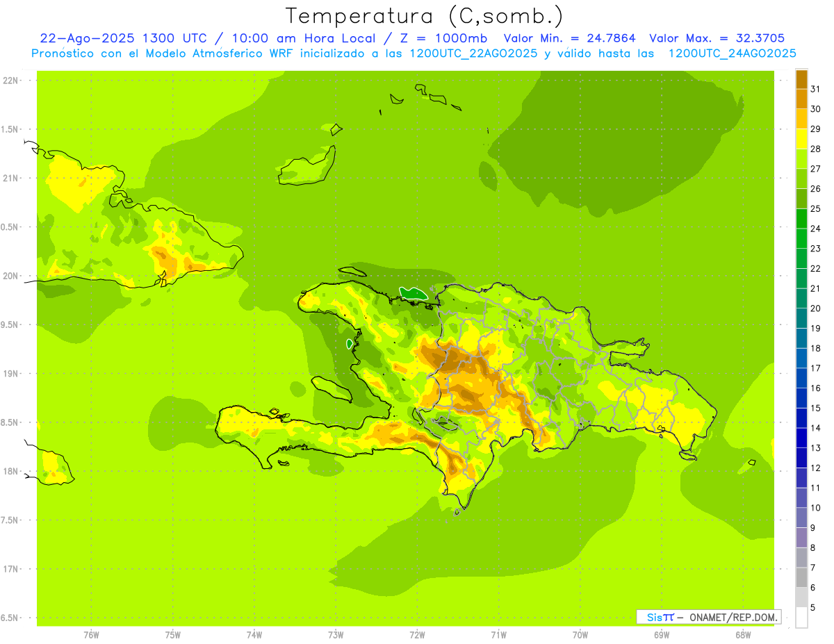Click the longitude label 68W
Screen dimensions: 834x644
tap(742, 635)
